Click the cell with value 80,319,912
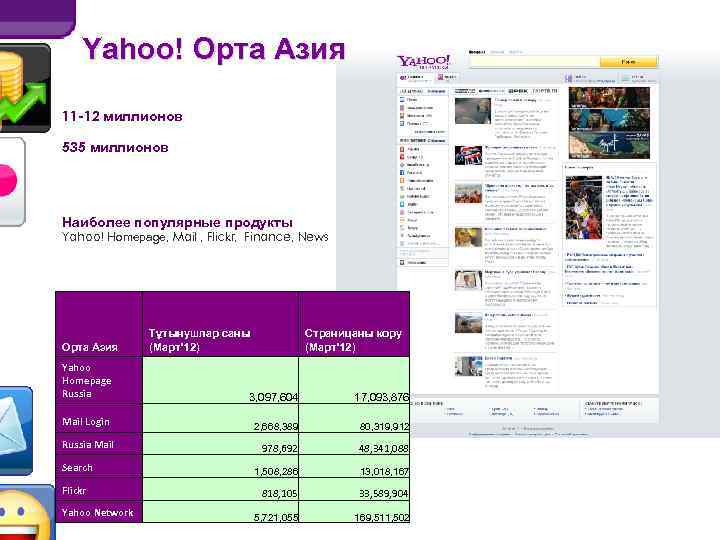Viewport: 720px width, 540px height. click(x=354, y=419)
